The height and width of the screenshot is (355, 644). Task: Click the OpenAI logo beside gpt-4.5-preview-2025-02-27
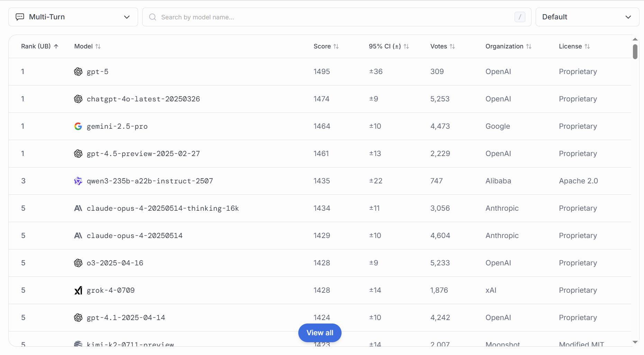(78, 154)
